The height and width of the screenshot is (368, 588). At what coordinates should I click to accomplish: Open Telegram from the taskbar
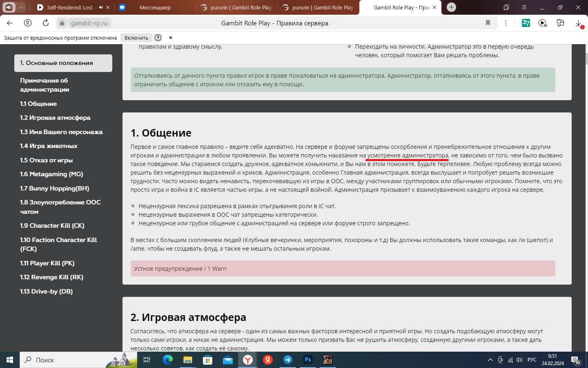288,360
